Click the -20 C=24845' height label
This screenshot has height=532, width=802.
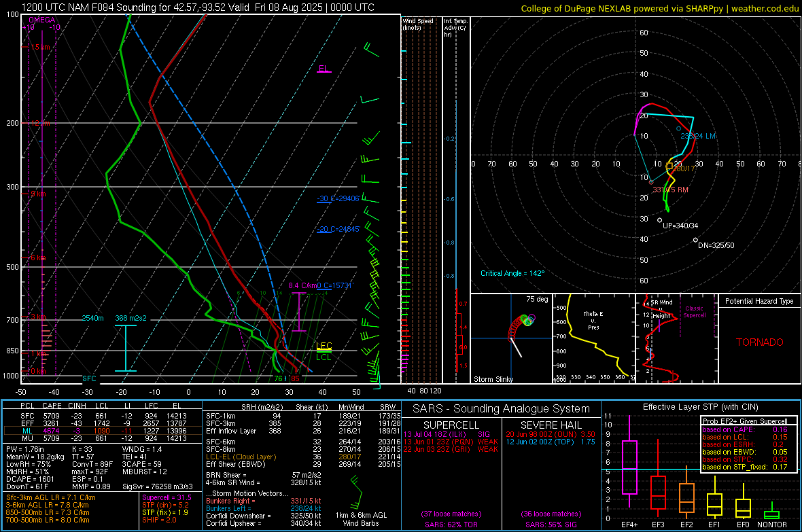[x=338, y=229]
